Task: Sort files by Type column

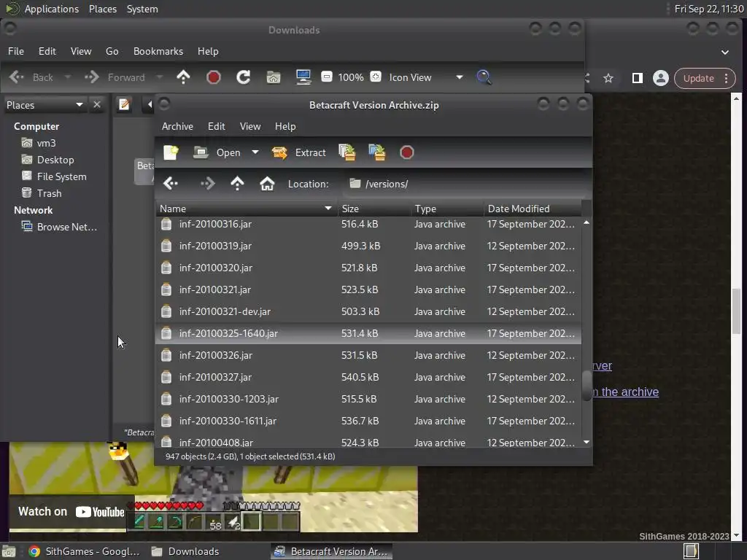Action: coord(447,209)
